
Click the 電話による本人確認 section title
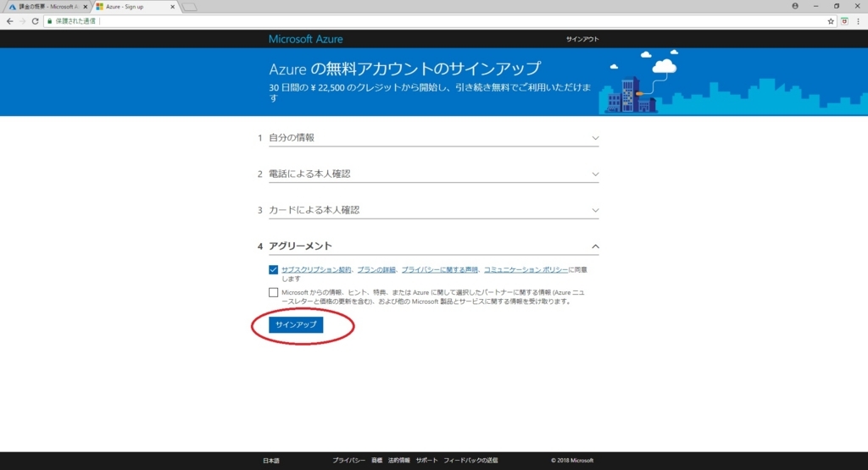(309, 174)
